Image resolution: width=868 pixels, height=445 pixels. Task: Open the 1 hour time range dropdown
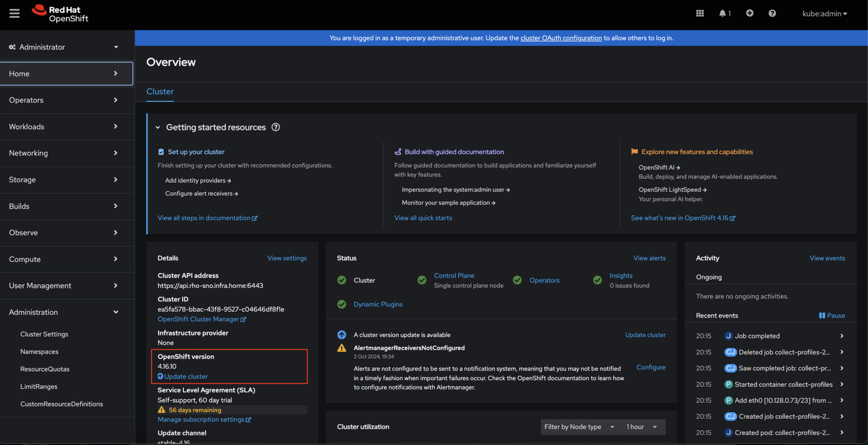(642, 427)
